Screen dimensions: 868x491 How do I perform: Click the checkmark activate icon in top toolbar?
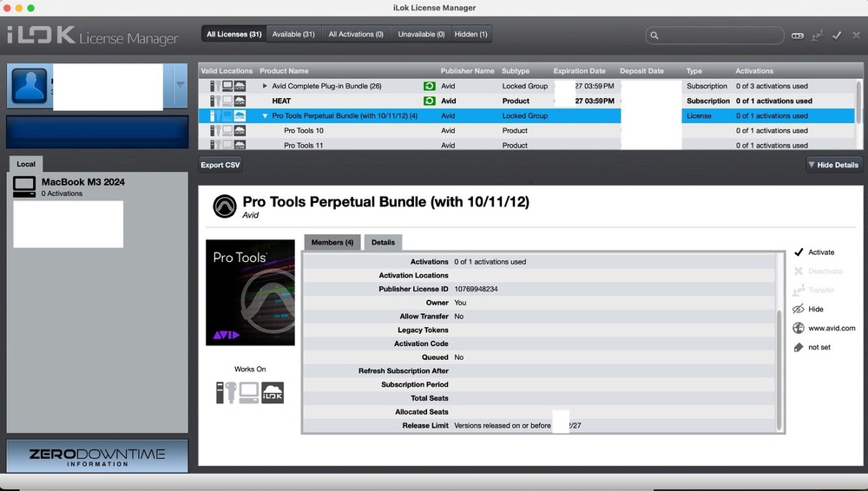(x=837, y=36)
